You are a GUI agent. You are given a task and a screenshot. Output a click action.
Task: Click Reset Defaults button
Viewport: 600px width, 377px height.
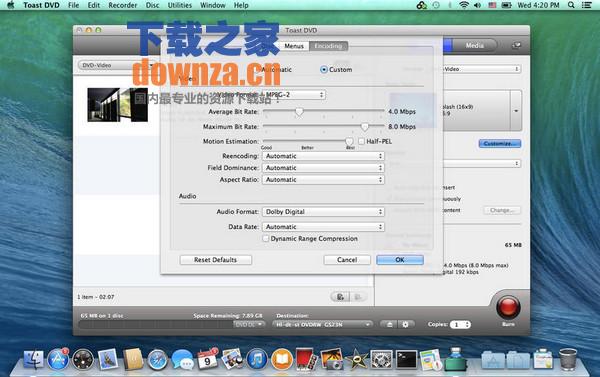click(x=215, y=260)
